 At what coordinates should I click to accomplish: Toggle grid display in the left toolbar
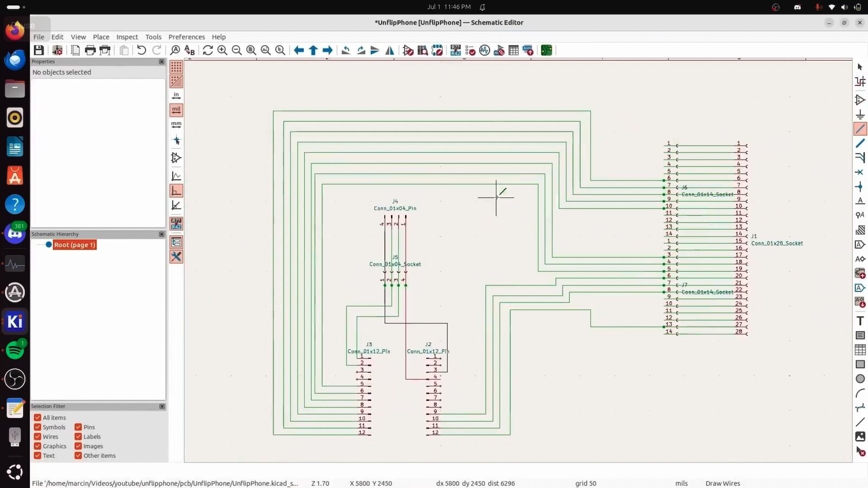176,67
